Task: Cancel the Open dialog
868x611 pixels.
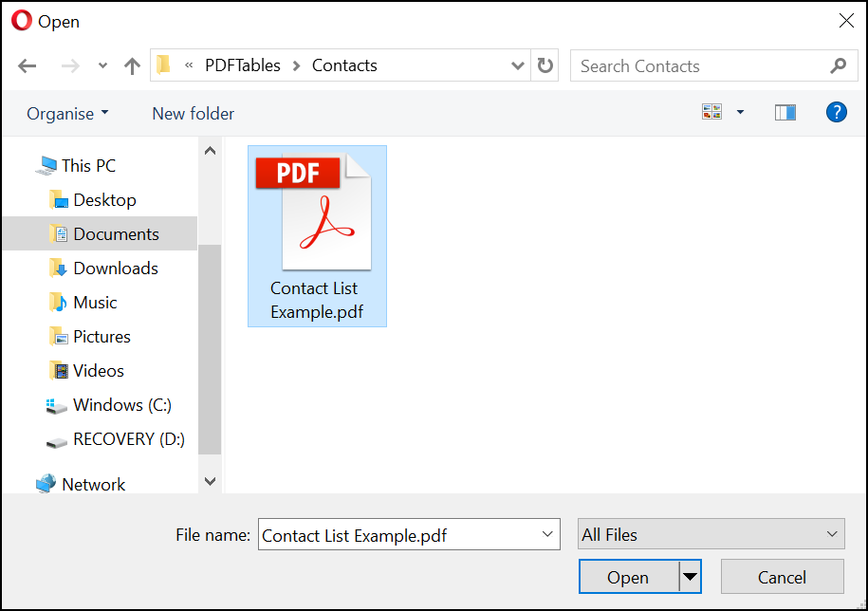Action: click(x=782, y=576)
